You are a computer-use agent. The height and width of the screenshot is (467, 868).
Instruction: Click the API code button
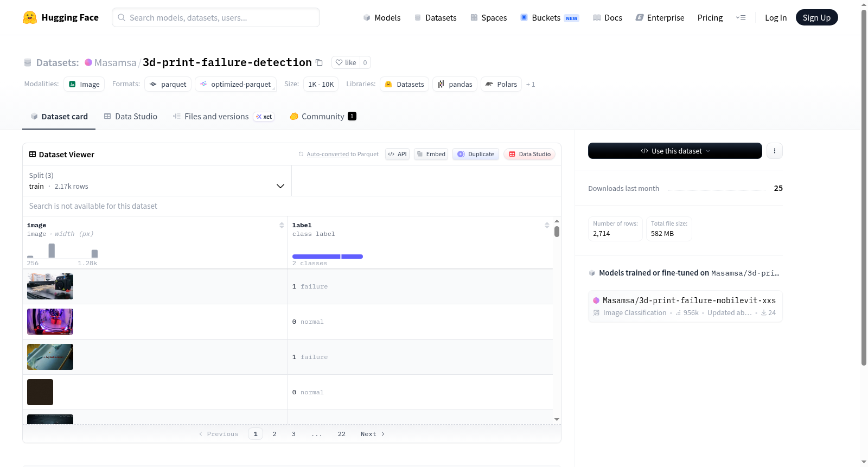(397, 154)
